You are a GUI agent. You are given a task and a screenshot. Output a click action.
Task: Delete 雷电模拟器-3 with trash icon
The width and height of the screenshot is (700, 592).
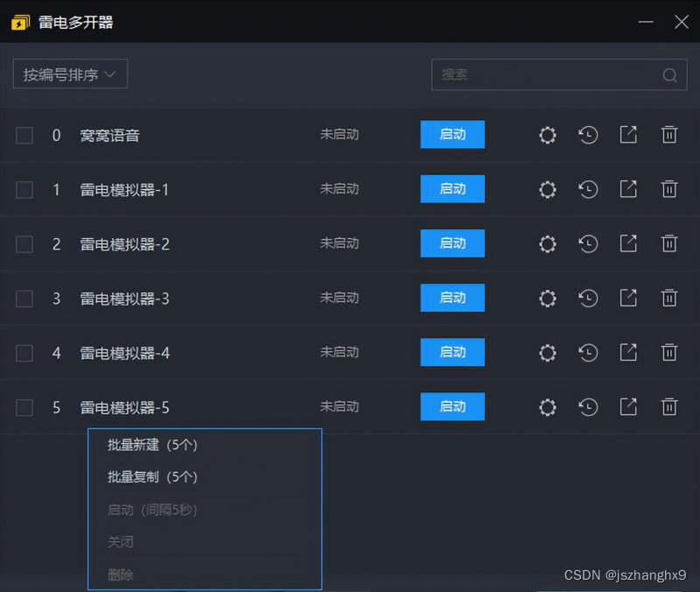pos(669,298)
